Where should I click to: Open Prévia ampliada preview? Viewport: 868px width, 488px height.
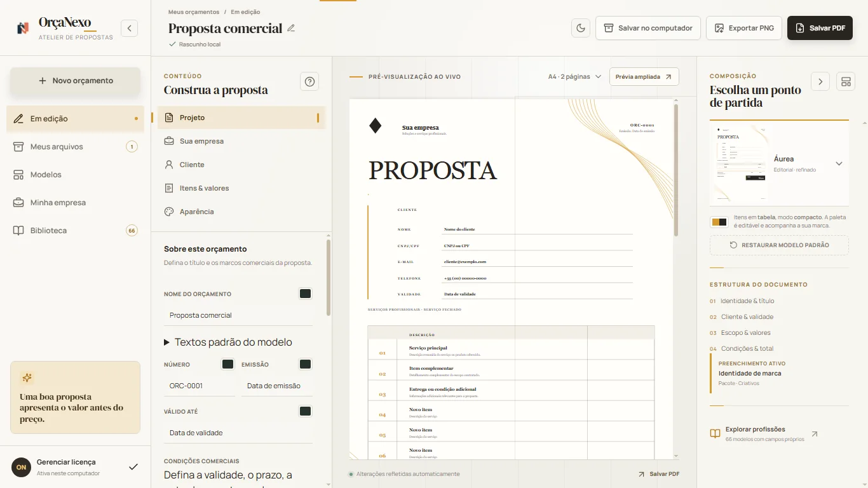click(x=644, y=77)
